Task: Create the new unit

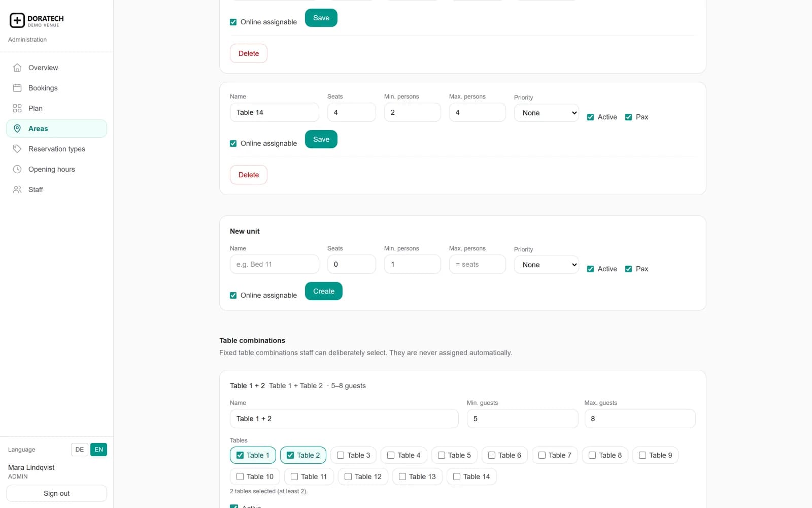Action: click(x=324, y=291)
